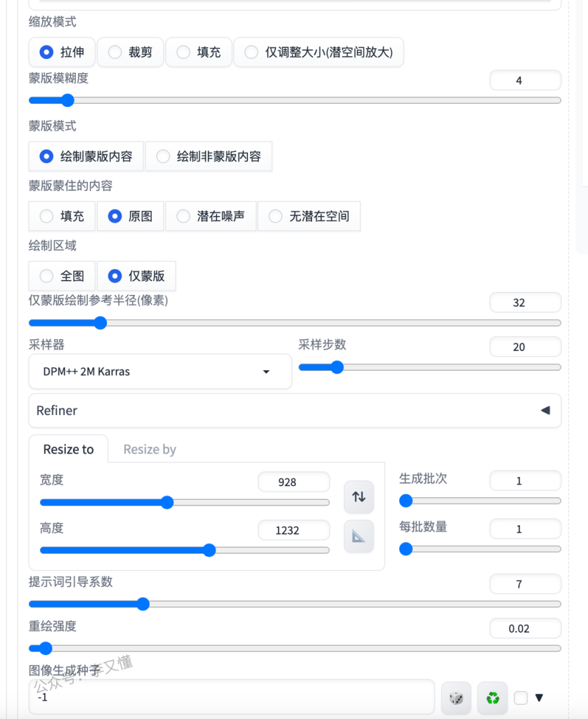
Task: Click the green recycle seed icon
Action: click(492, 698)
